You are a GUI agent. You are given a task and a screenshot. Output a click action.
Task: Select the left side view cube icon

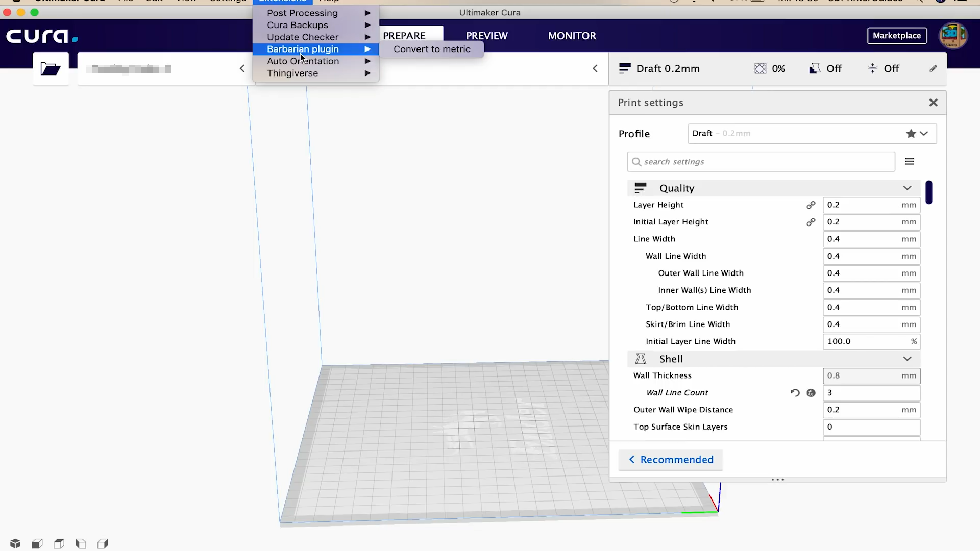[81, 543]
